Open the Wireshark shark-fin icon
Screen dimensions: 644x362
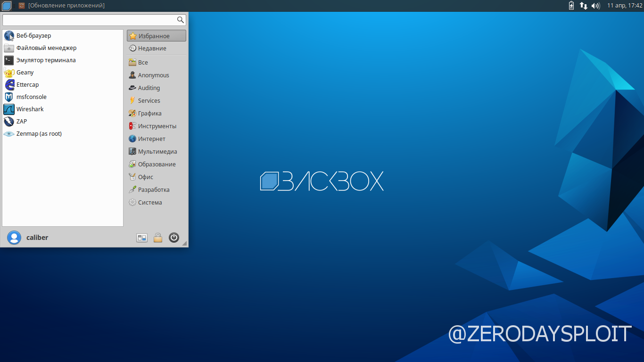(x=9, y=109)
